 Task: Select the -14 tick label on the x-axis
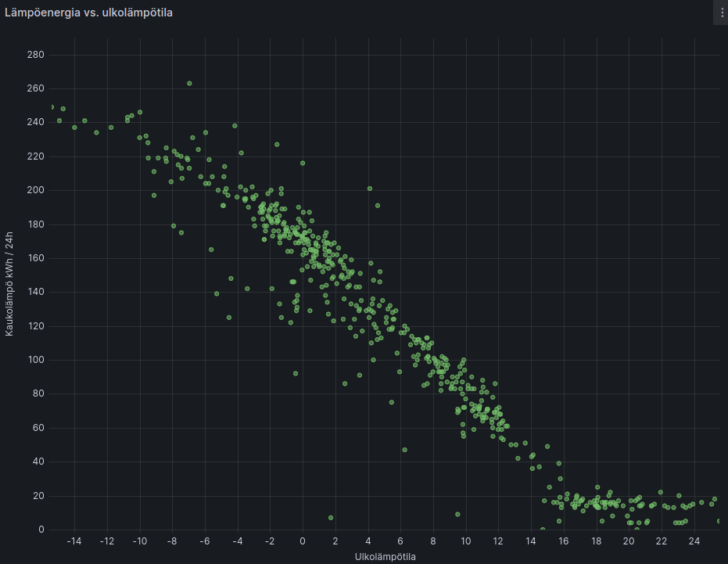click(73, 541)
